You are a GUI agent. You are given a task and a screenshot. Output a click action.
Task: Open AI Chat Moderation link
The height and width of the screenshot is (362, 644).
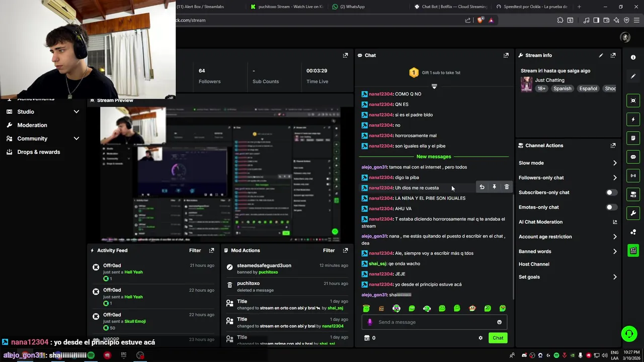point(568,222)
